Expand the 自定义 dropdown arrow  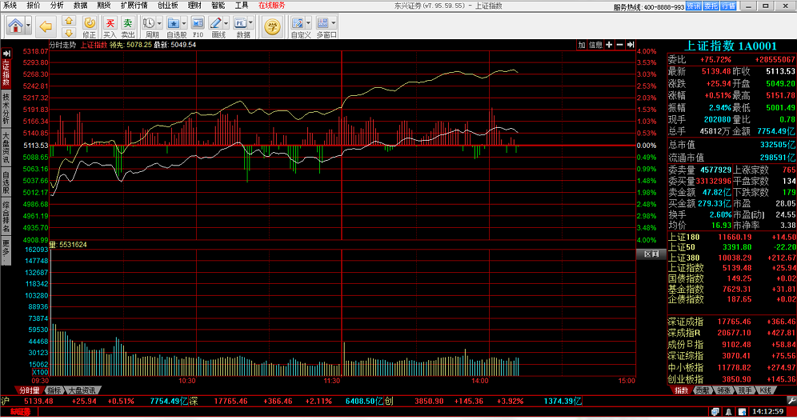[308, 23]
